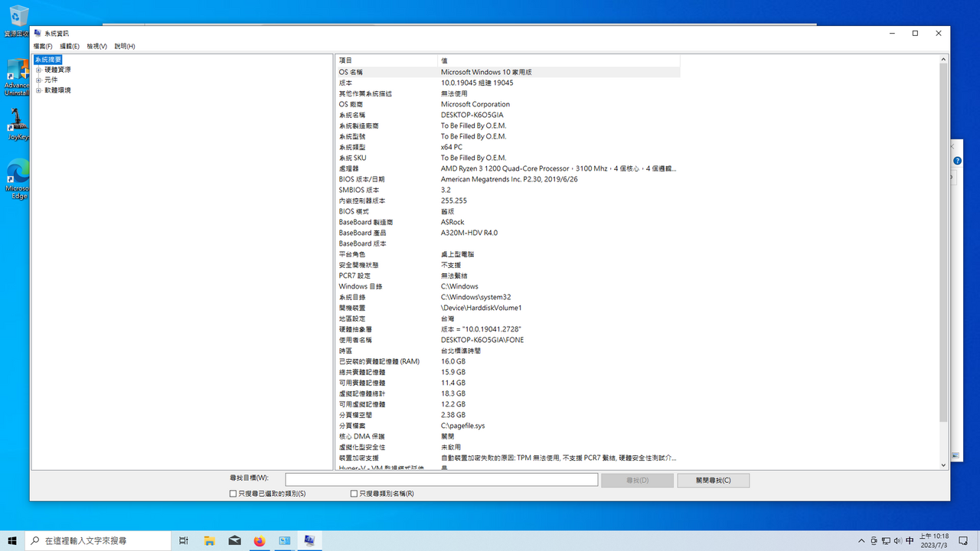Expand the 硬體資源 tree node
The height and width of the screenshot is (551, 980).
tap(38, 70)
